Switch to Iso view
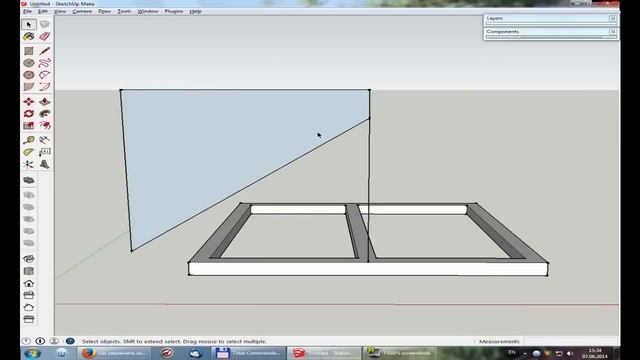 coord(29,259)
